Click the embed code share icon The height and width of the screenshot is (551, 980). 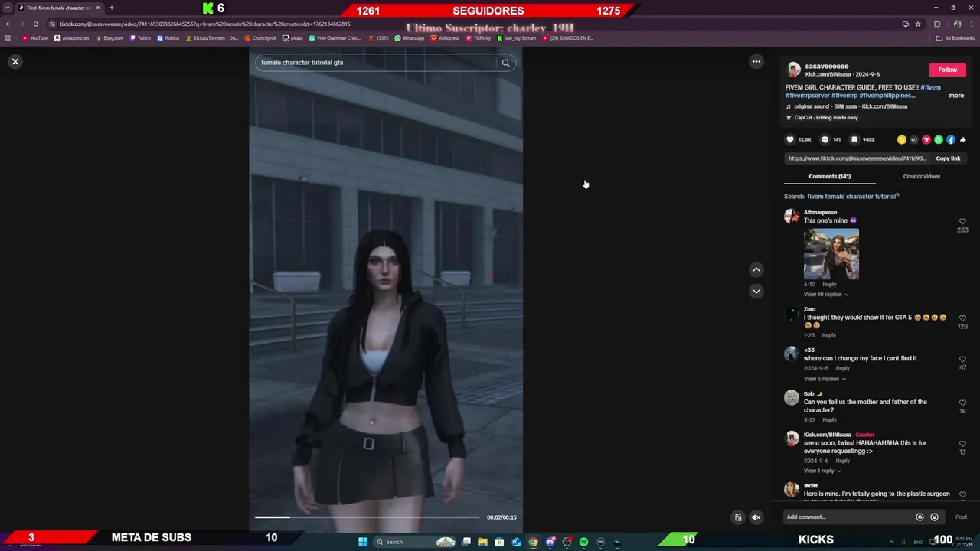(x=914, y=139)
